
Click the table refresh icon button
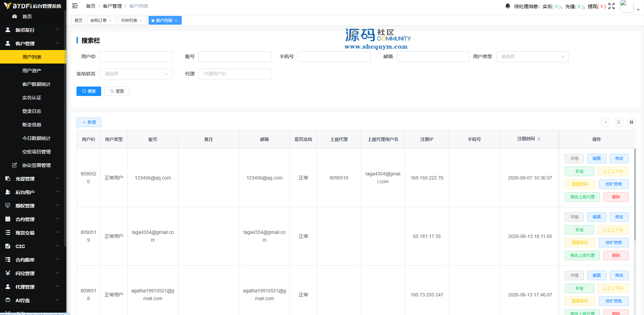coord(619,122)
